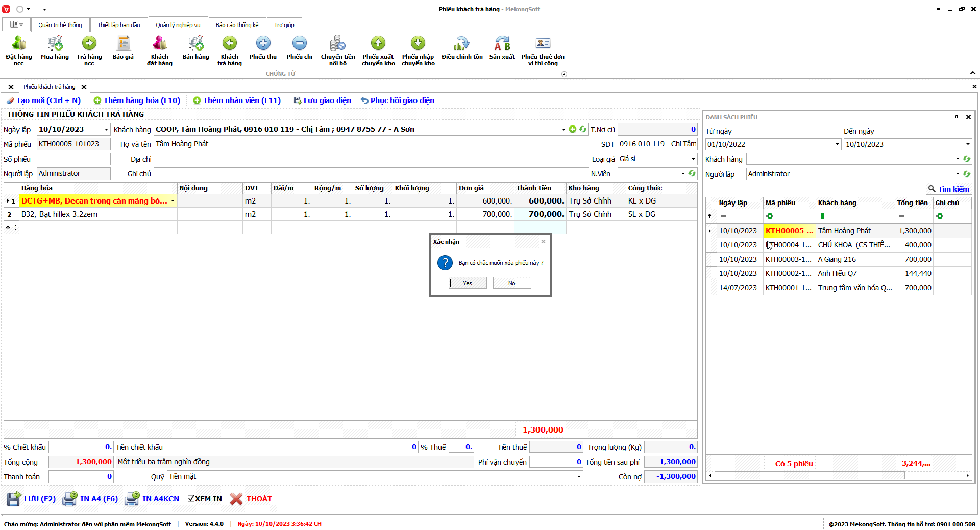Expand the Ngày lập date dropdown
The height and width of the screenshot is (530, 980).
coord(106,130)
